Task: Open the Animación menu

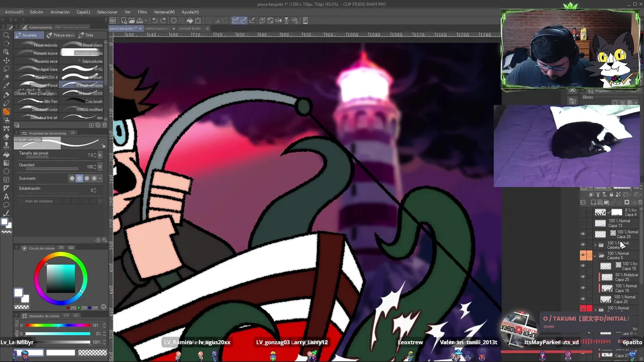Action: (60, 12)
